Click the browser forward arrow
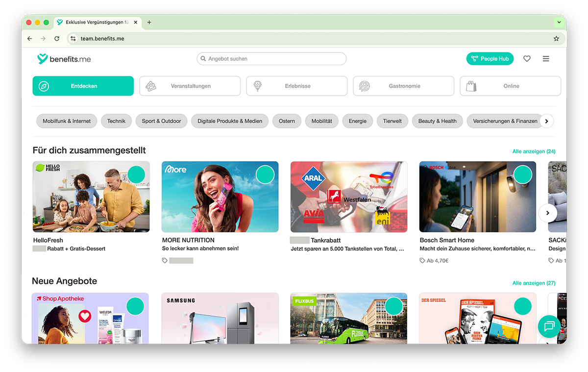Image resolution: width=588 pixels, height=372 pixels. pos(43,39)
